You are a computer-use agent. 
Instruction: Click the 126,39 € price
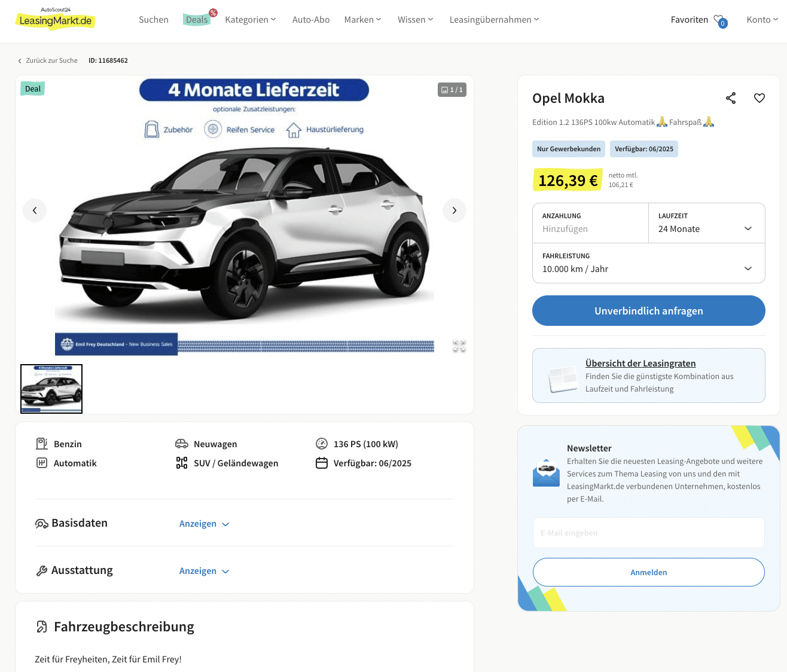[568, 180]
